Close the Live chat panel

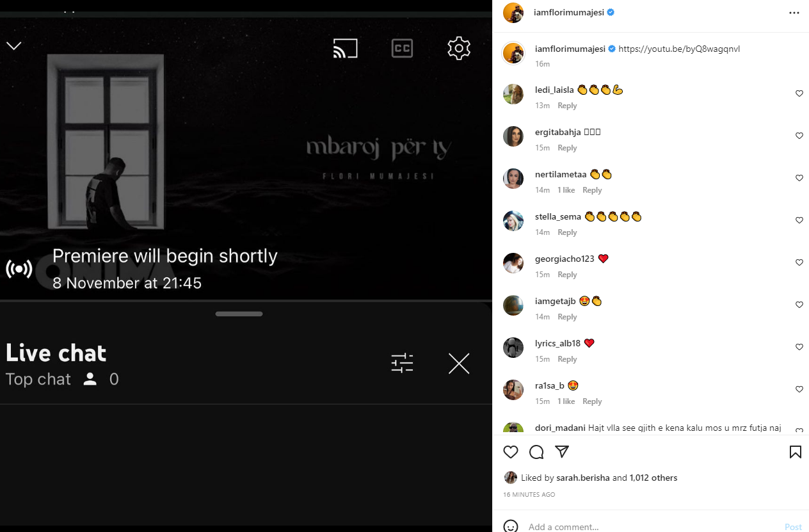(x=459, y=364)
